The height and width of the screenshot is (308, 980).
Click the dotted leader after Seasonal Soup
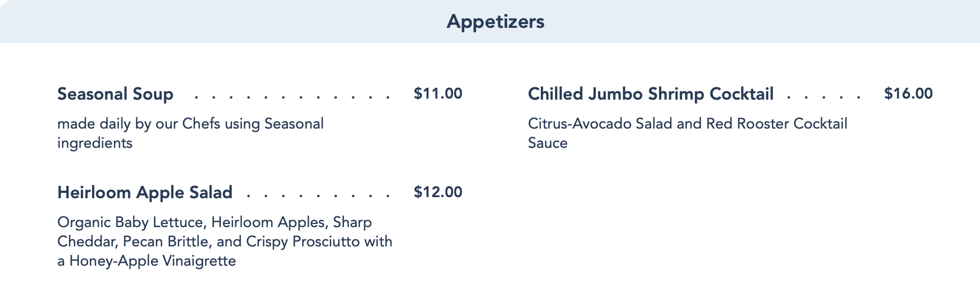pos(293,97)
